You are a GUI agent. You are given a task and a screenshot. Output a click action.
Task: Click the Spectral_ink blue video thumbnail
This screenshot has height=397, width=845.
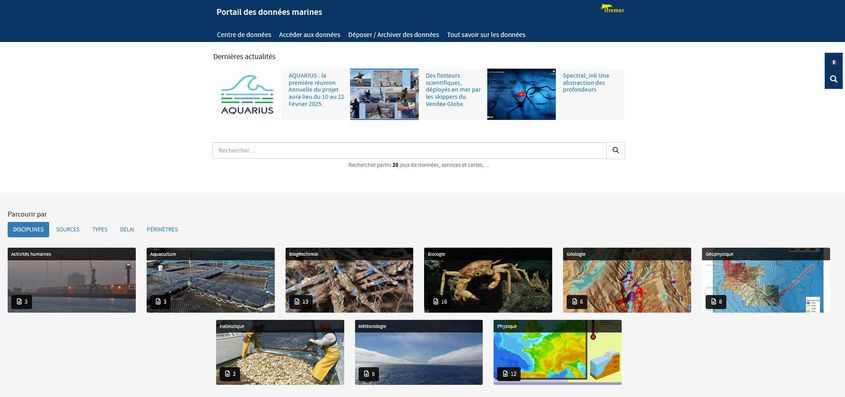tap(521, 94)
